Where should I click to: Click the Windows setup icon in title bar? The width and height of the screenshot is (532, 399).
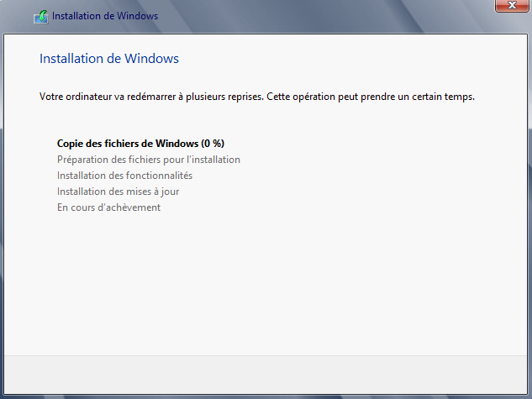click(41, 17)
